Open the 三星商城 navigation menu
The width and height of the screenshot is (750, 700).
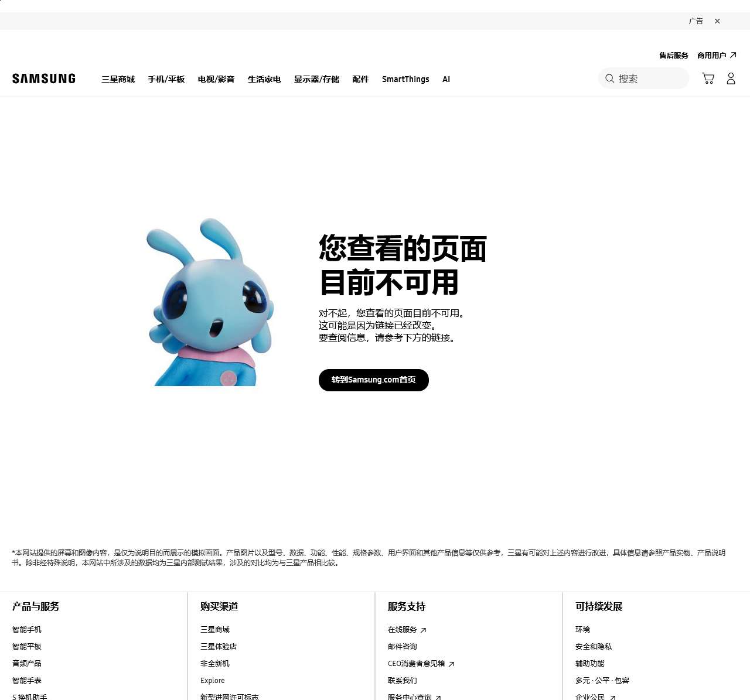click(118, 79)
